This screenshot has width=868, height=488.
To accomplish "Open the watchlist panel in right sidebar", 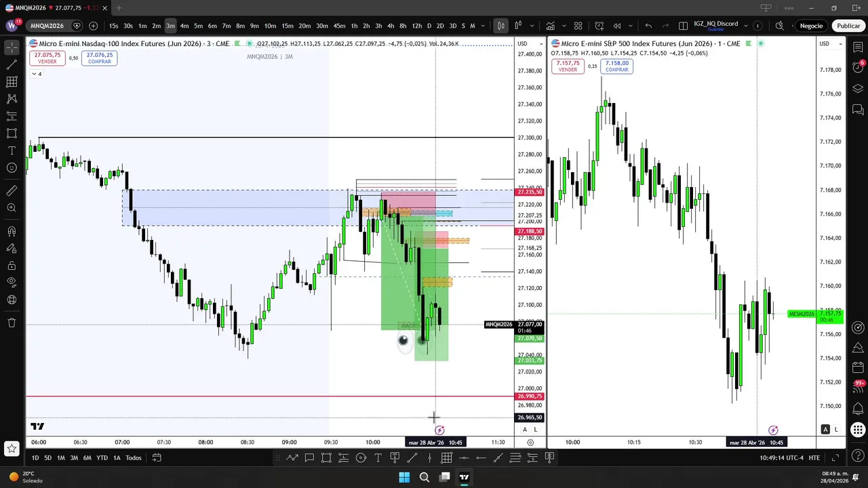I will [858, 48].
